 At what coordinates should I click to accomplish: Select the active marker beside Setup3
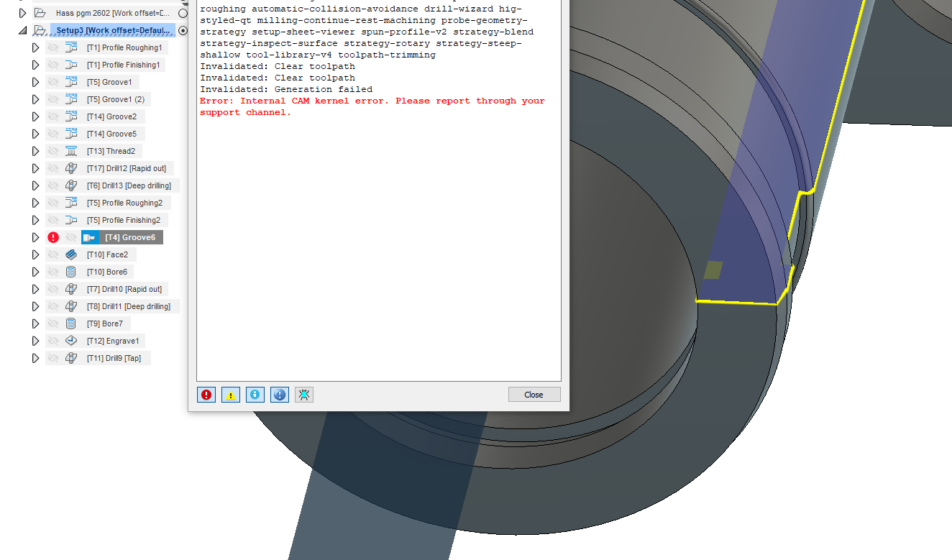(x=183, y=30)
